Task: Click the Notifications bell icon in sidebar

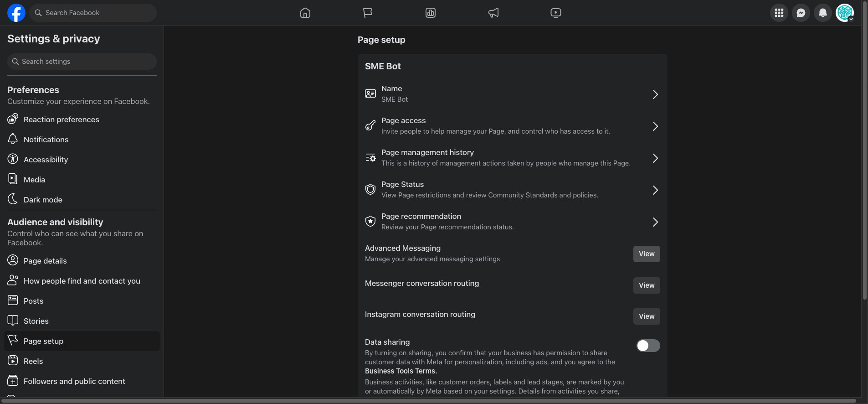Action: point(13,139)
